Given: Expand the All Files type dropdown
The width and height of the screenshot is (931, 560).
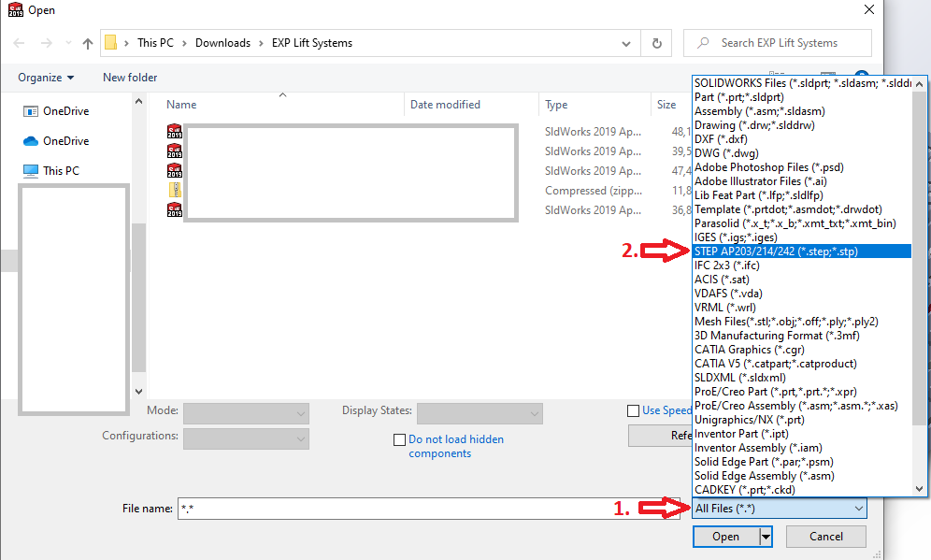Looking at the screenshot, I should coord(780,509).
